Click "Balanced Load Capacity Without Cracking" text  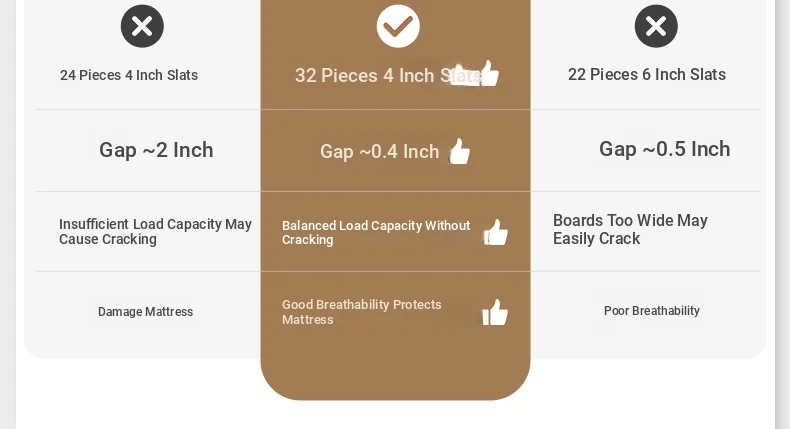pyautogui.click(x=376, y=233)
